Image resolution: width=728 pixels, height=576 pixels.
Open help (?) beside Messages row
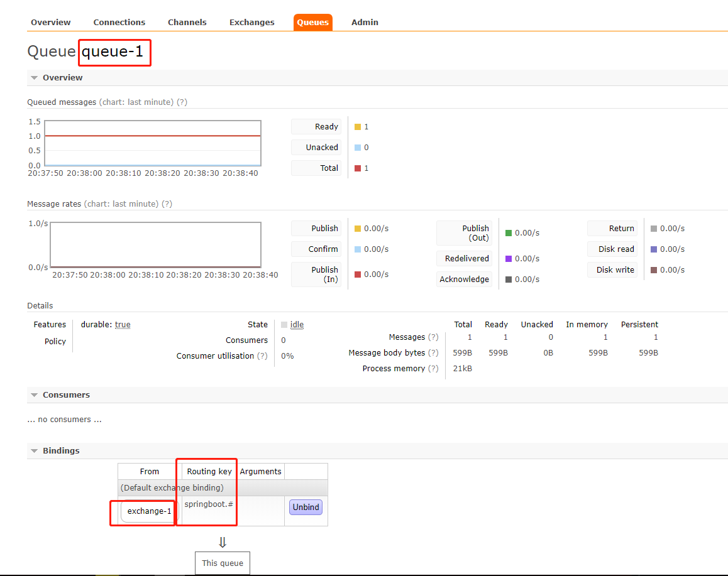click(433, 337)
